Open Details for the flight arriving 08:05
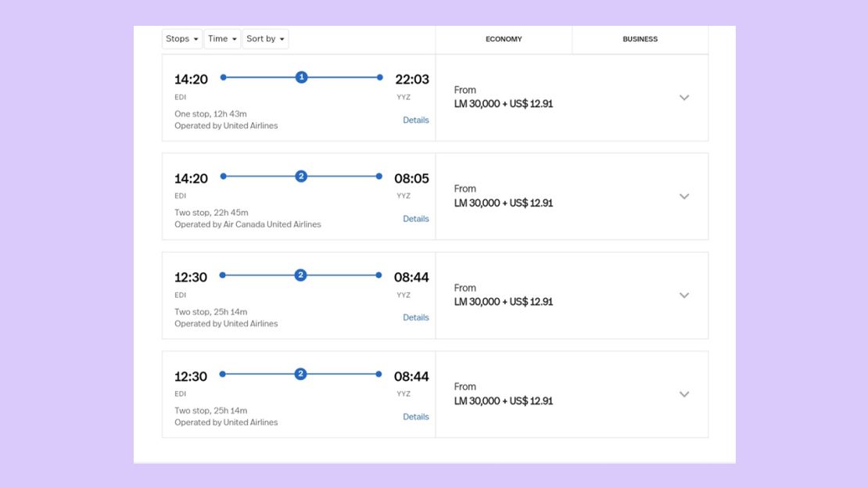Image resolution: width=868 pixels, height=488 pixels. point(416,219)
